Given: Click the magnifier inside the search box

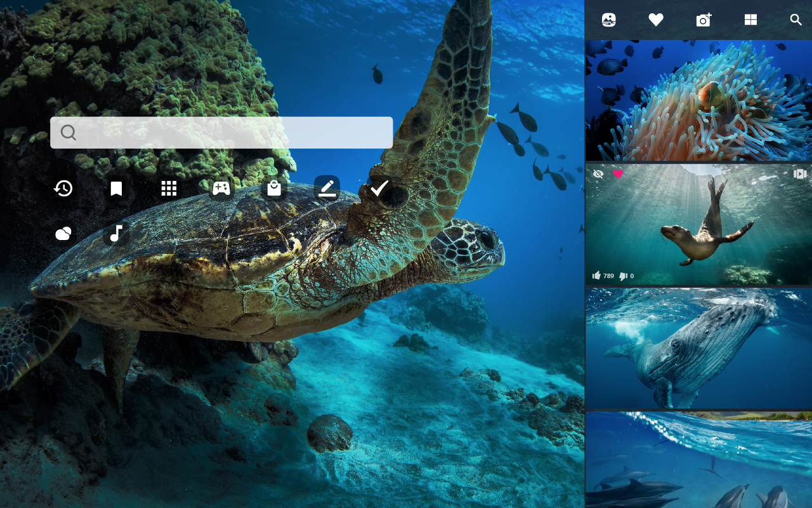Looking at the screenshot, I should (x=69, y=133).
